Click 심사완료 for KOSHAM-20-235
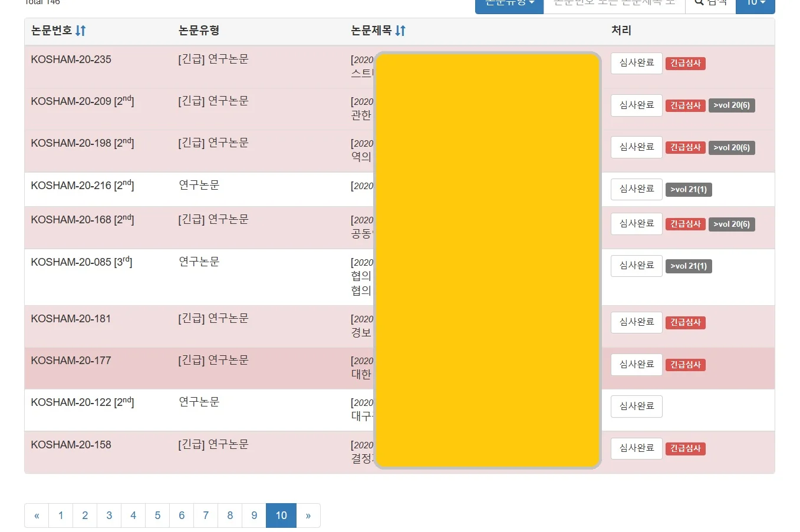The width and height of the screenshot is (800, 532). click(637, 63)
